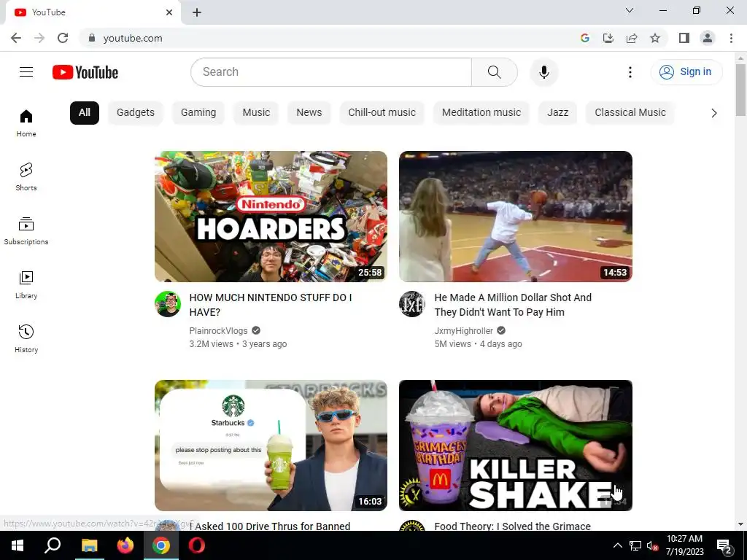This screenshot has width=747, height=560.
Task: Click the Starbucks video thumbnail
Action: [271, 446]
